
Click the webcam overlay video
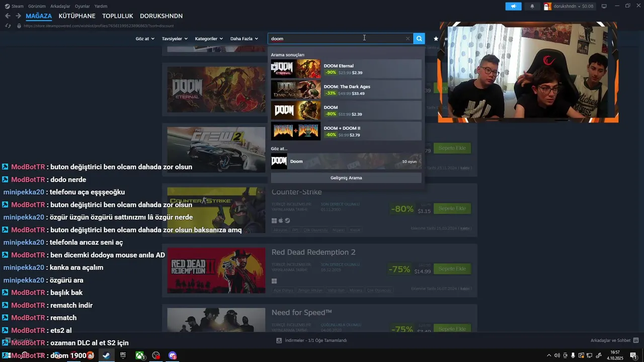click(528, 72)
